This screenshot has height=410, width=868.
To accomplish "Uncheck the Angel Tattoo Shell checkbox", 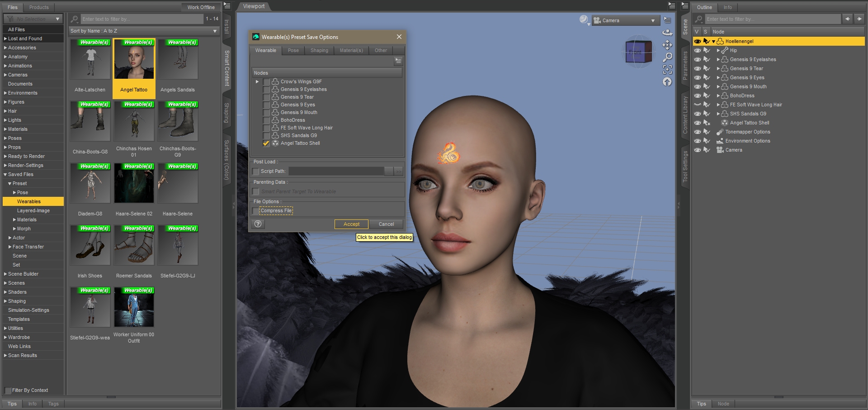I will click(x=266, y=143).
